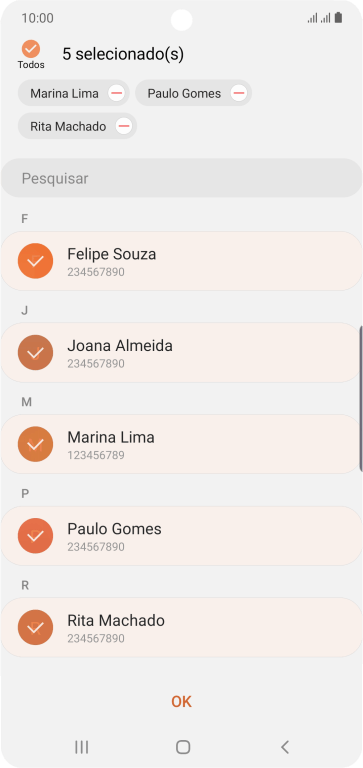Uncheck Felipe Souza contact checkmark

35,261
